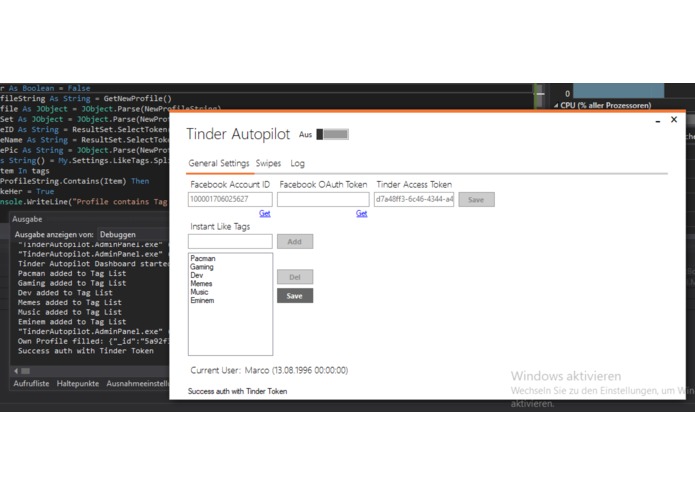The image size is (695, 494).
Task: Open the Ausnahmeeinstellungen tab in Visual Studio
Action: [x=137, y=384]
